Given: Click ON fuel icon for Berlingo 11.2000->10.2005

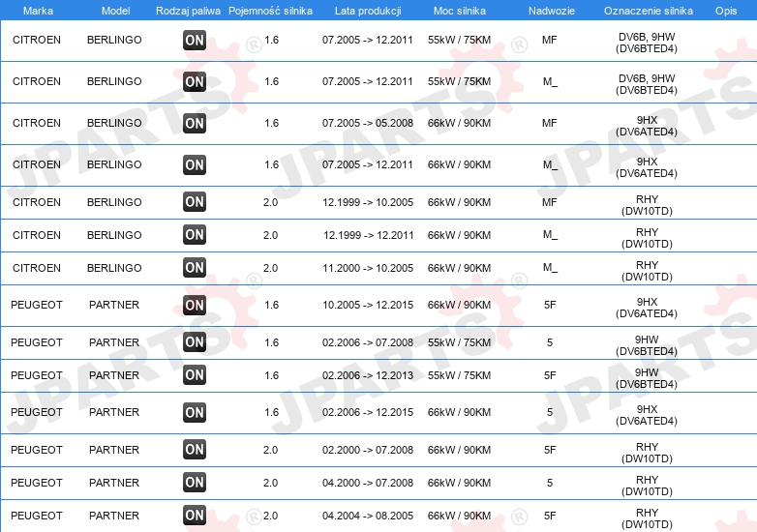Looking at the screenshot, I should pyautogui.click(x=195, y=267).
